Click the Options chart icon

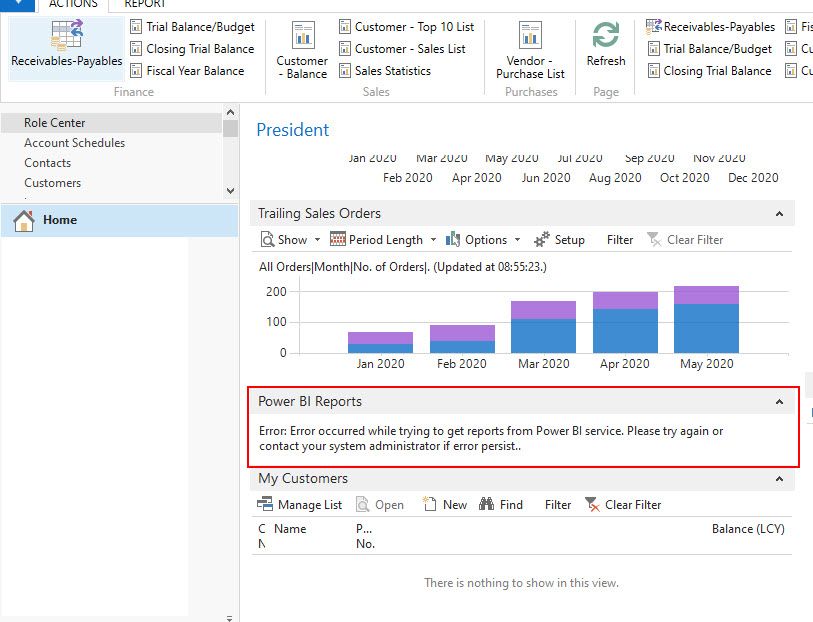pos(453,239)
